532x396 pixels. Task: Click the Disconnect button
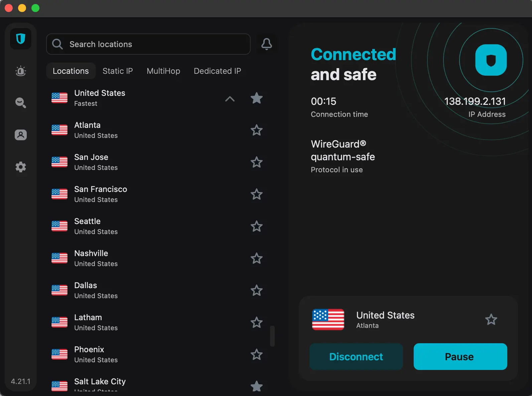click(x=356, y=357)
